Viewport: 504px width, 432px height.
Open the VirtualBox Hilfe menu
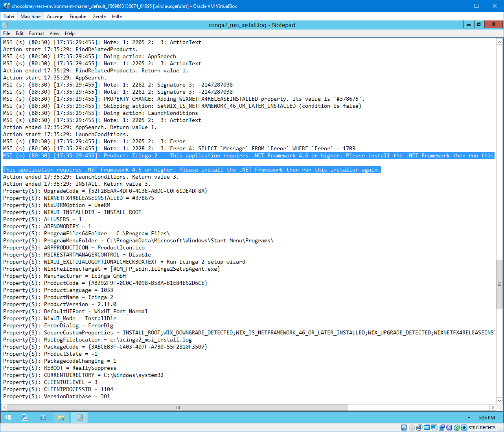tap(117, 17)
